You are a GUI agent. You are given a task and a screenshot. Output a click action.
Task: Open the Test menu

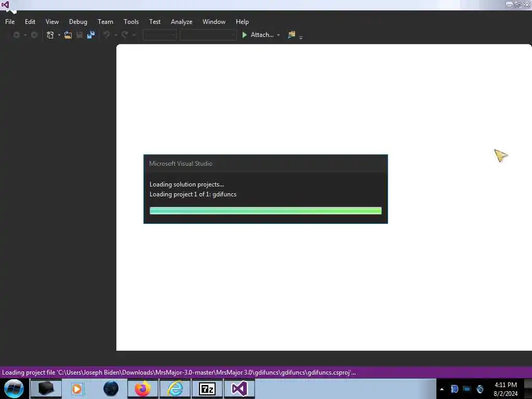[155, 22]
